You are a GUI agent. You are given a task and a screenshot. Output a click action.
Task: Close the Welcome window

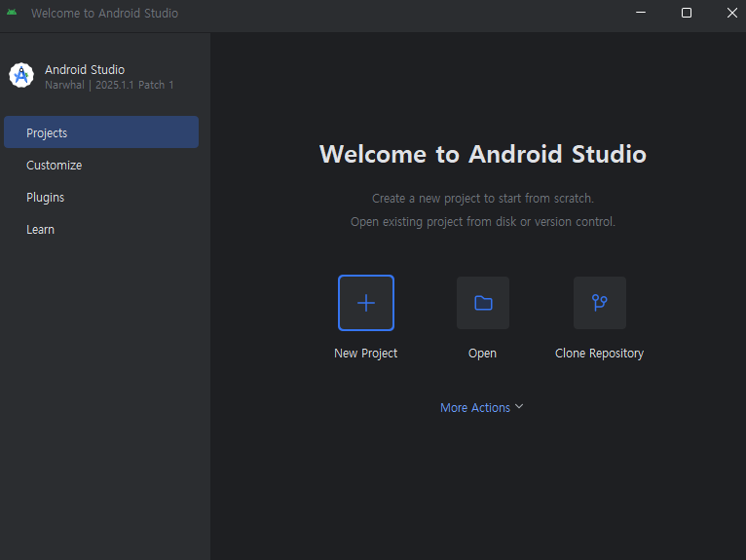pos(732,13)
